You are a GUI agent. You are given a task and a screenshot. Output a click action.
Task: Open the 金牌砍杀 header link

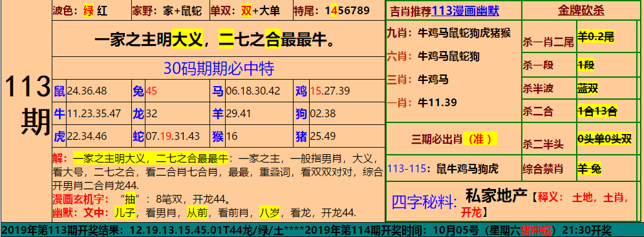pyautogui.click(x=581, y=11)
